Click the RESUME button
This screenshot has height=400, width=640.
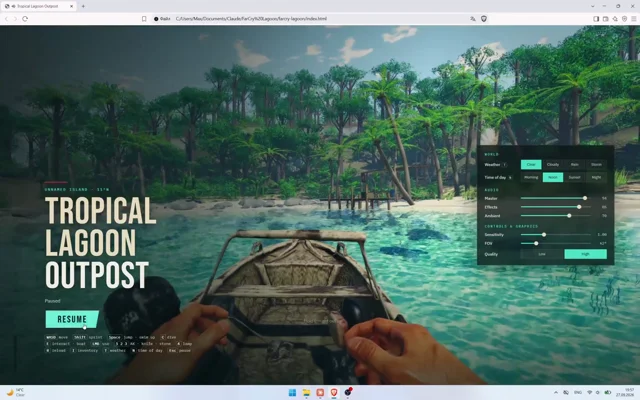coord(72,319)
